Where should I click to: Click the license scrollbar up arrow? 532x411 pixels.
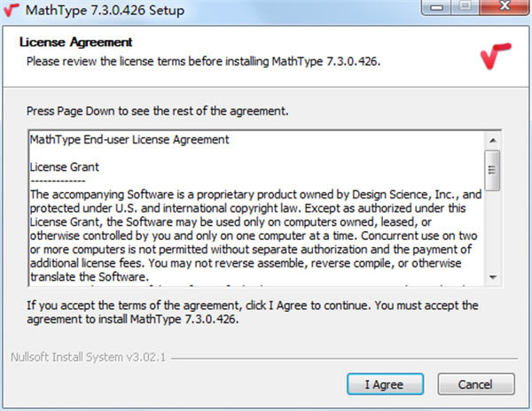coord(492,140)
